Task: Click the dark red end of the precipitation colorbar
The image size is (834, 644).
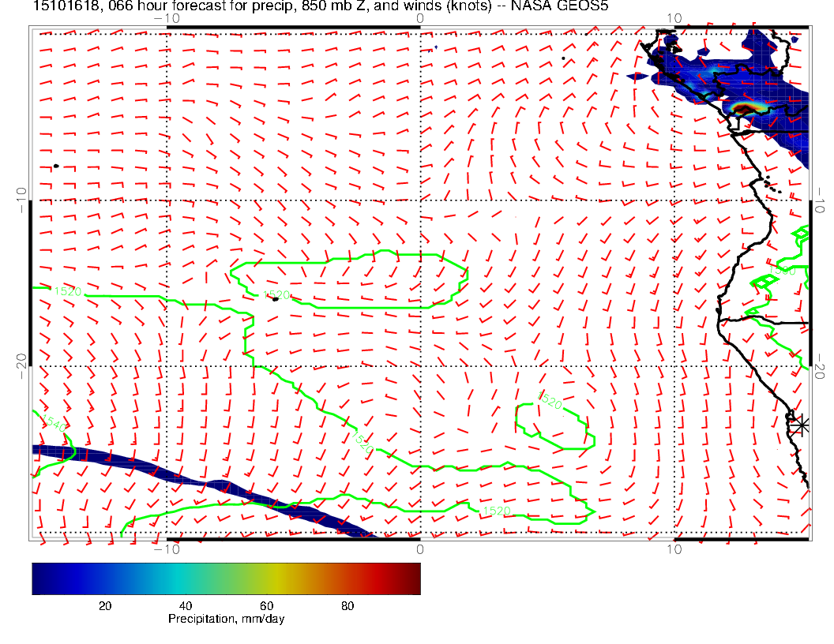Action: click(x=411, y=578)
